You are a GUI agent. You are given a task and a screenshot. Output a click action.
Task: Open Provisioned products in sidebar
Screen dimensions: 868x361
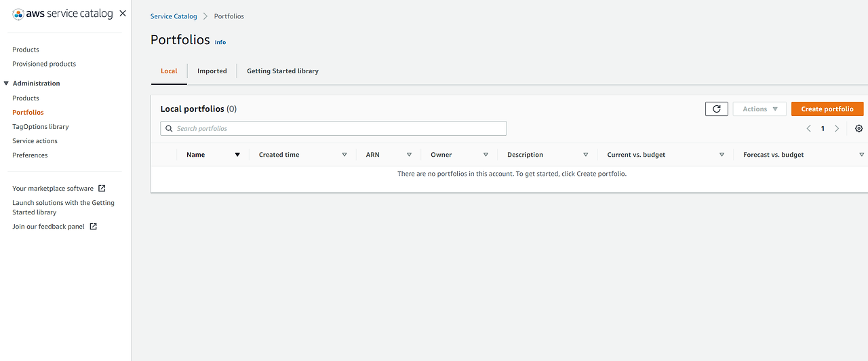[44, 64]
